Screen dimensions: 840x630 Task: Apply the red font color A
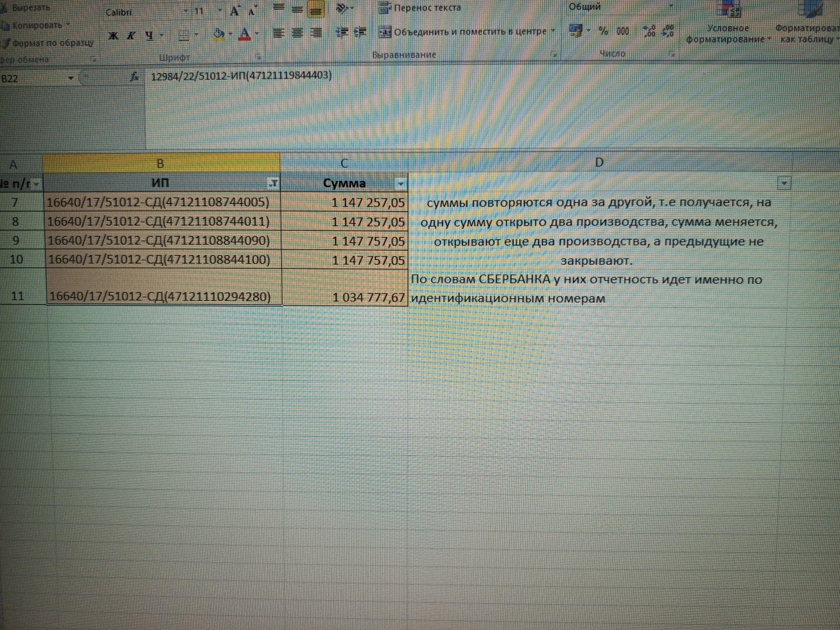coord(244,34)
